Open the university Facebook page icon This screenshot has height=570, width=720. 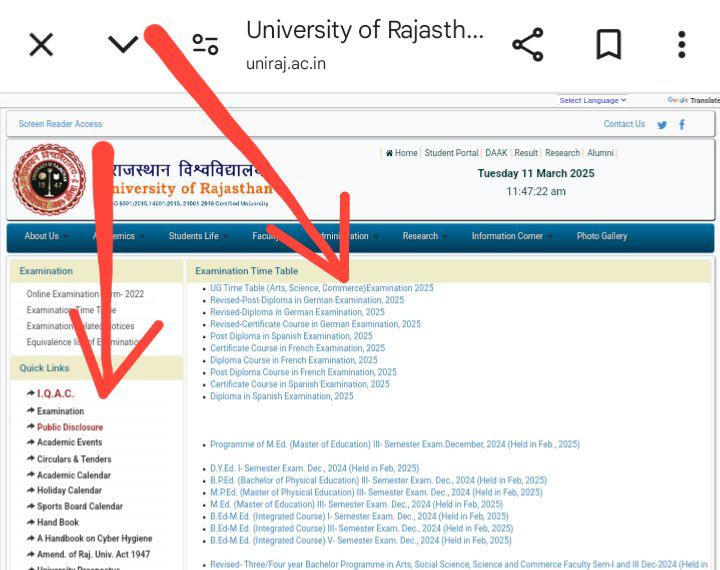(682, 125)
